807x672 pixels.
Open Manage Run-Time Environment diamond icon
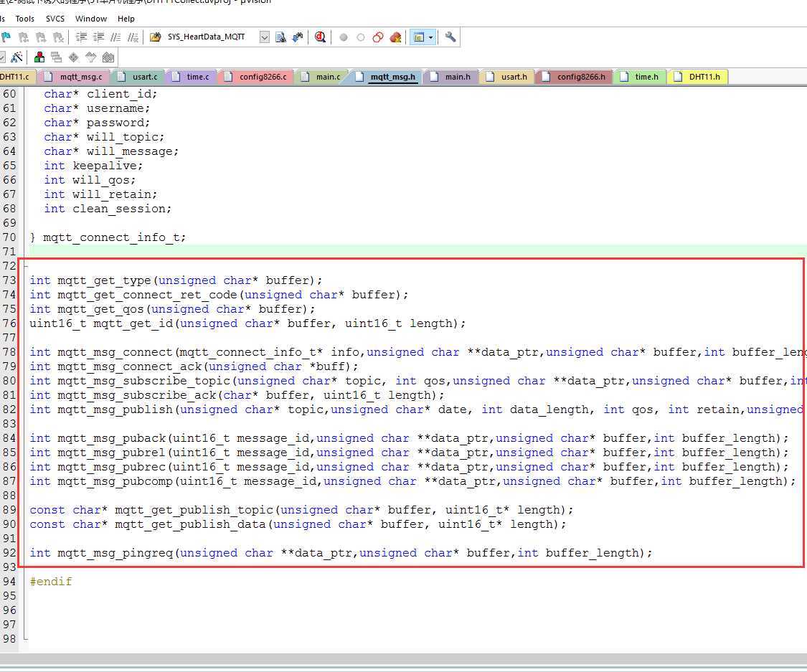click(74, 57)
